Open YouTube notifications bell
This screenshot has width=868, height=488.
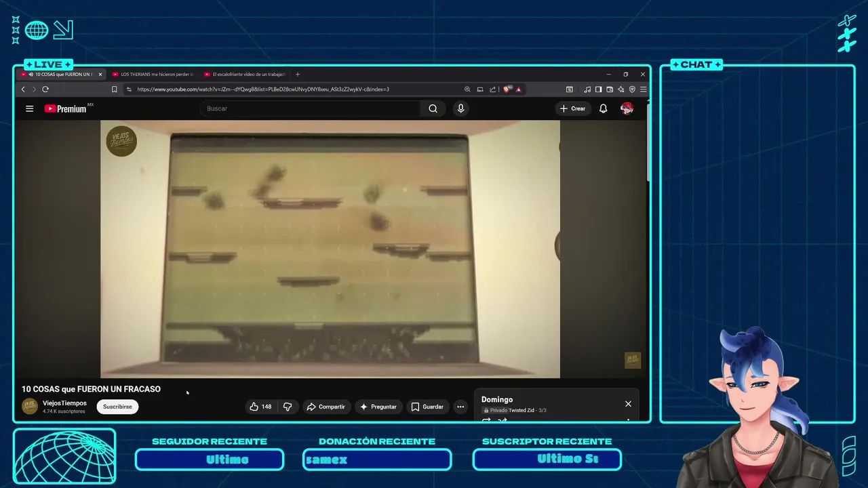click(x=603, y=108)
